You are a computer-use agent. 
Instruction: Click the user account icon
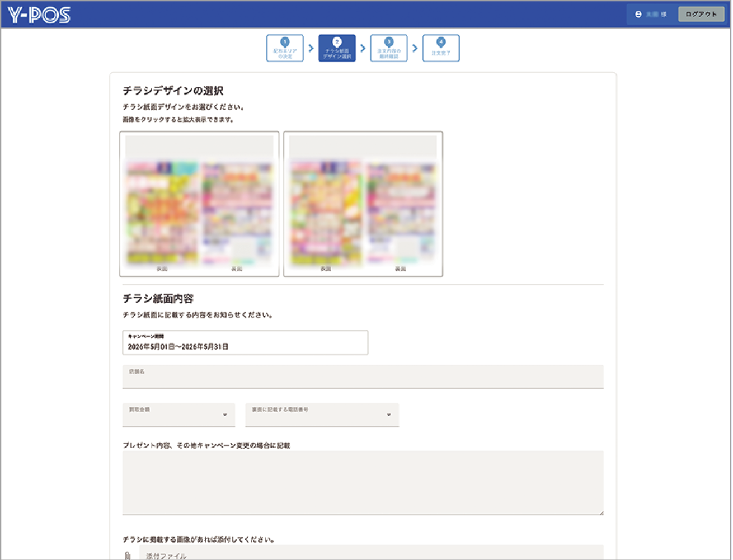[x=638, y=15]
